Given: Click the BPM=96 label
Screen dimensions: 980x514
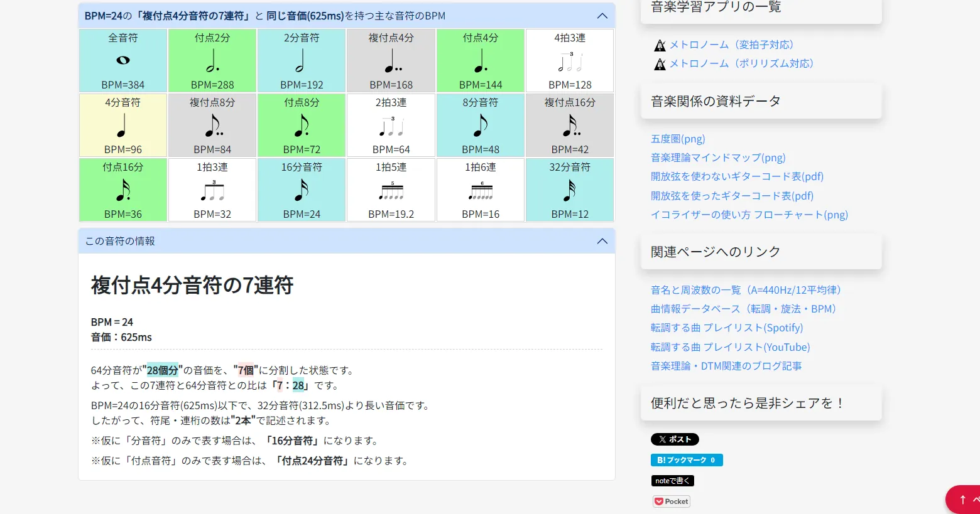Looking at the screenshot, I should pos(123,149).
